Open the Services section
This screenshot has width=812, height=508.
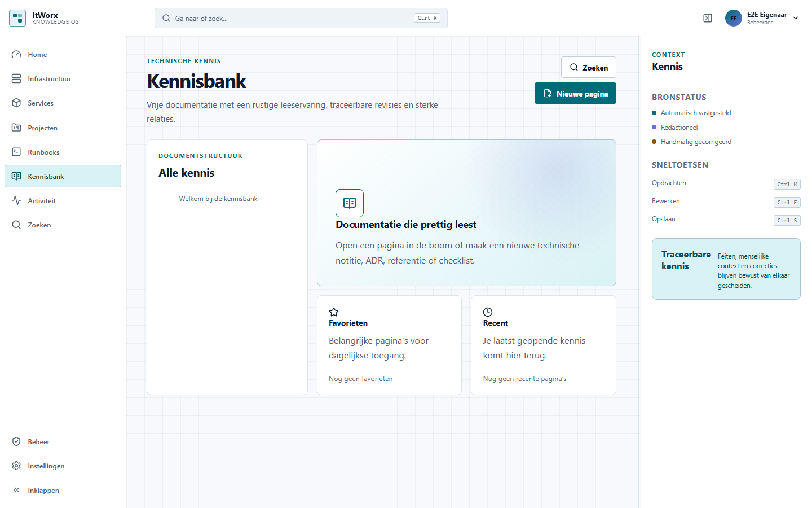[x=63, y=103]
